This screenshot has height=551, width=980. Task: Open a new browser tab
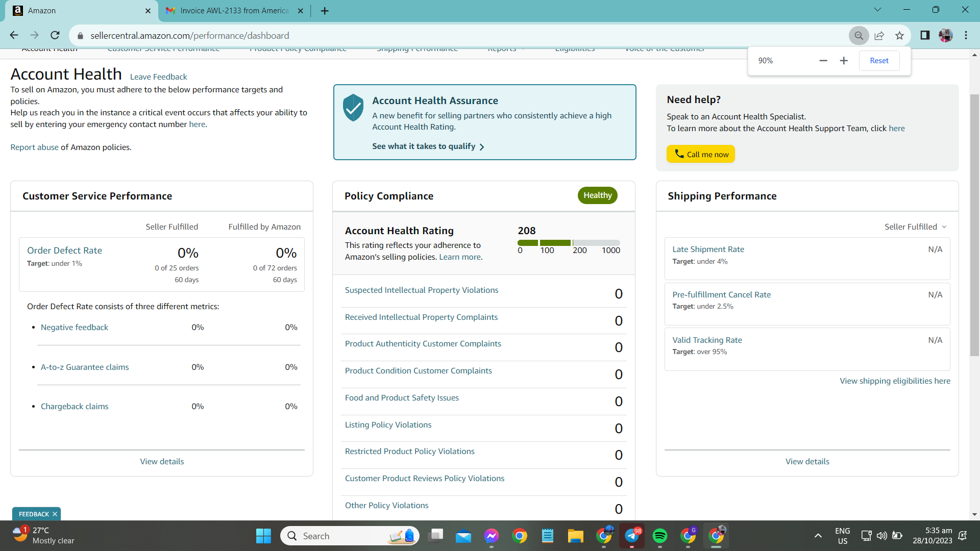click(x=325, y=11)
